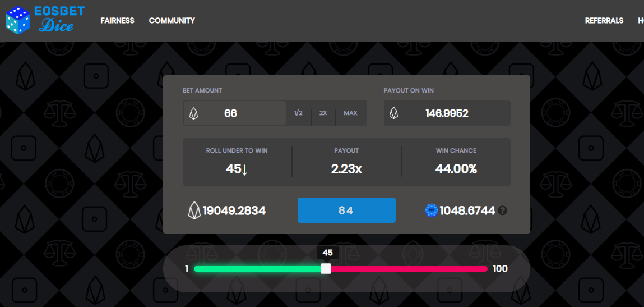Click the EOS icon beside balance 19049.2834

pyautogui.click(x=194, y=210)
